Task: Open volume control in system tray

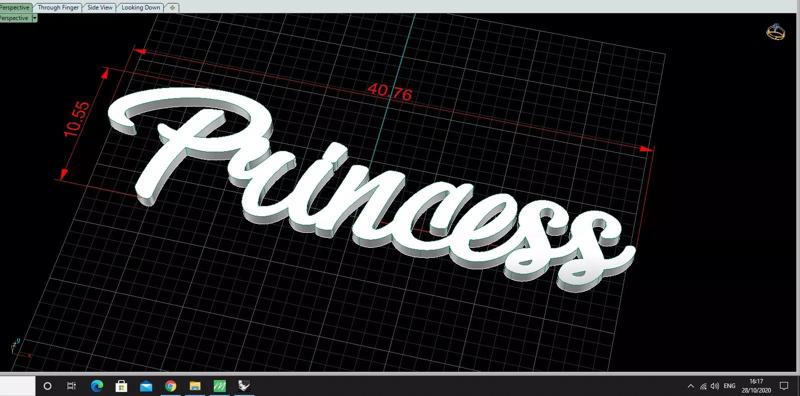Action: click(715, 386)
